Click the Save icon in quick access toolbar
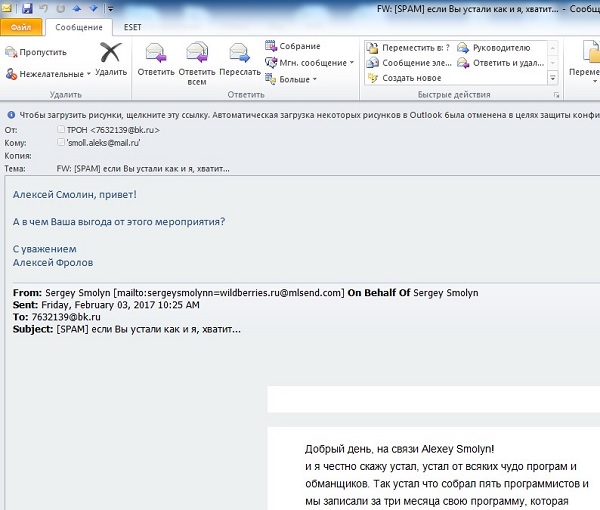The image size is (600, 510). point(27,8)
